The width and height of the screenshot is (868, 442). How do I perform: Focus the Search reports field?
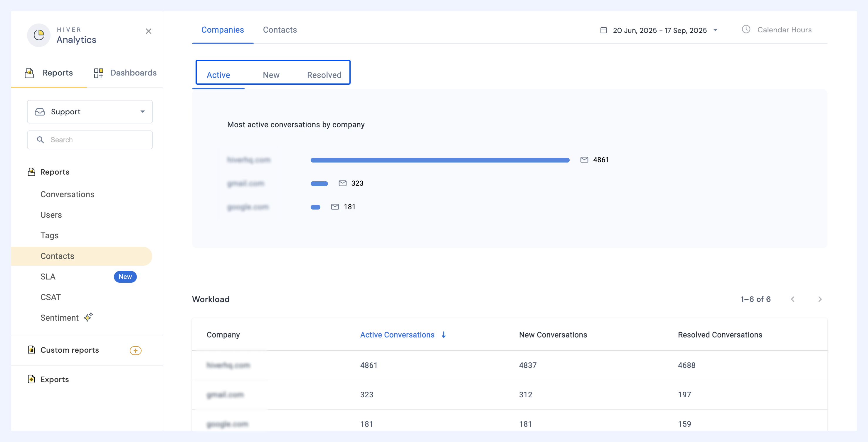pos(90,140)
